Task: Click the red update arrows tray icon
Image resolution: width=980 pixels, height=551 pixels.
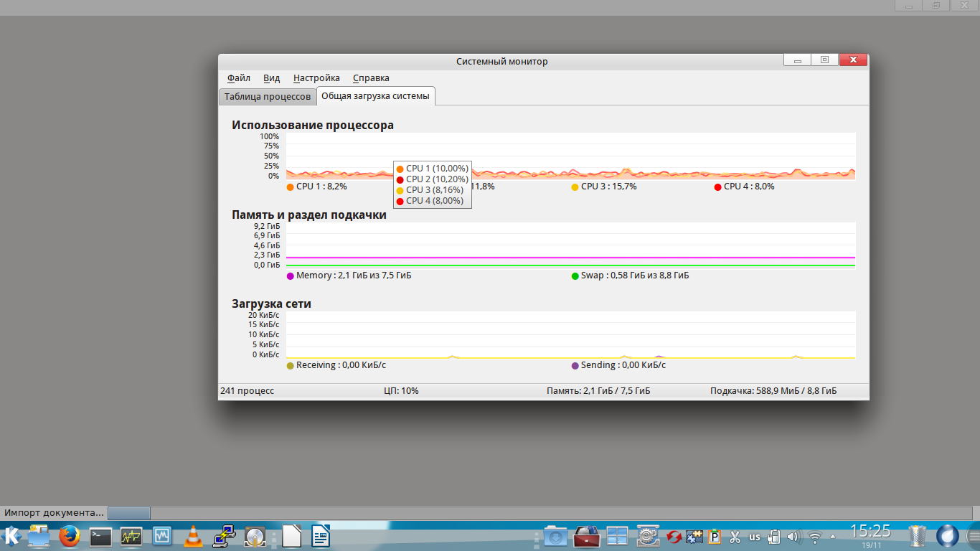Action: click(674, 536)
